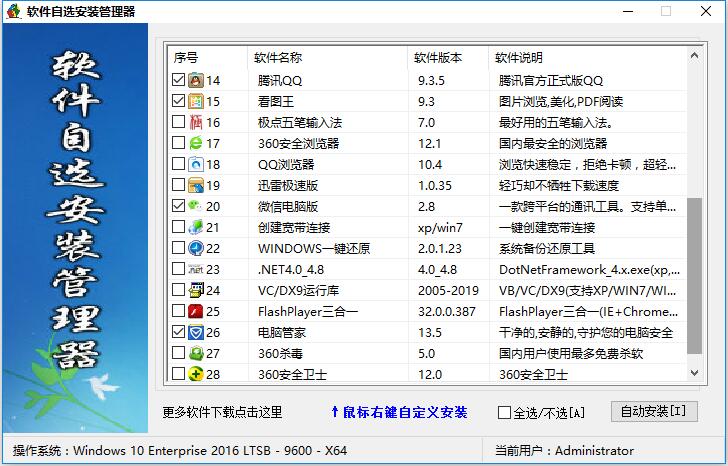
Task: Click the 360 browser green icon in row 17
Action: [x=196, y=143]
